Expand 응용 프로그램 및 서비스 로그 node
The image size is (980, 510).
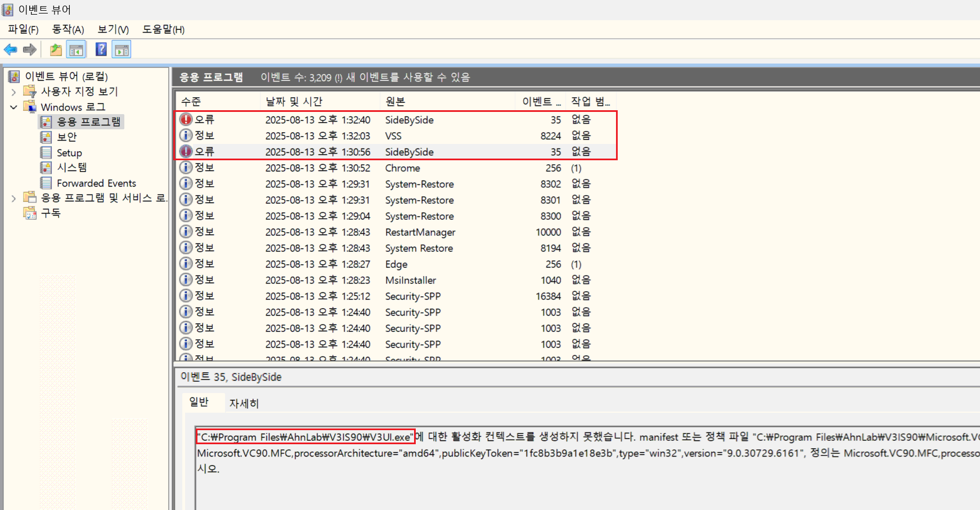(14, 198)
